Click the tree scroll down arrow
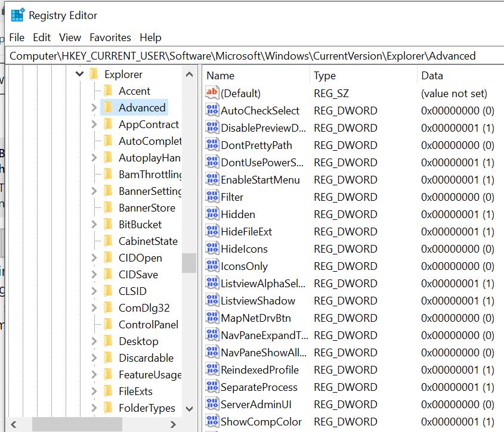504x432 pixels. [189, 409]
